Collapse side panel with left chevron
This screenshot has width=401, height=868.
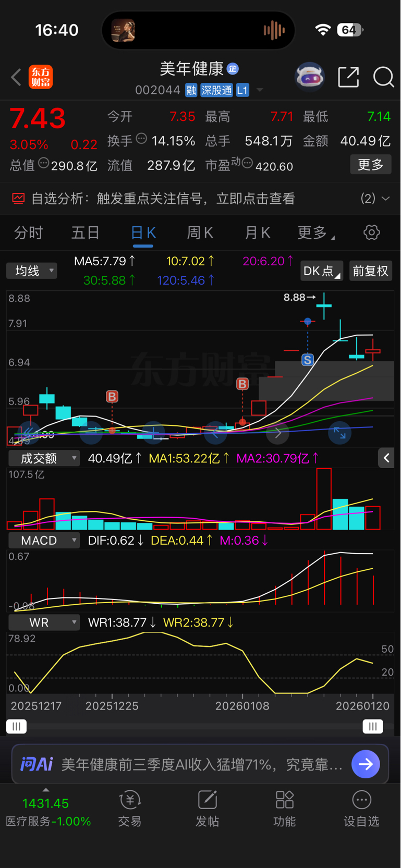click(x=386, y=458)
